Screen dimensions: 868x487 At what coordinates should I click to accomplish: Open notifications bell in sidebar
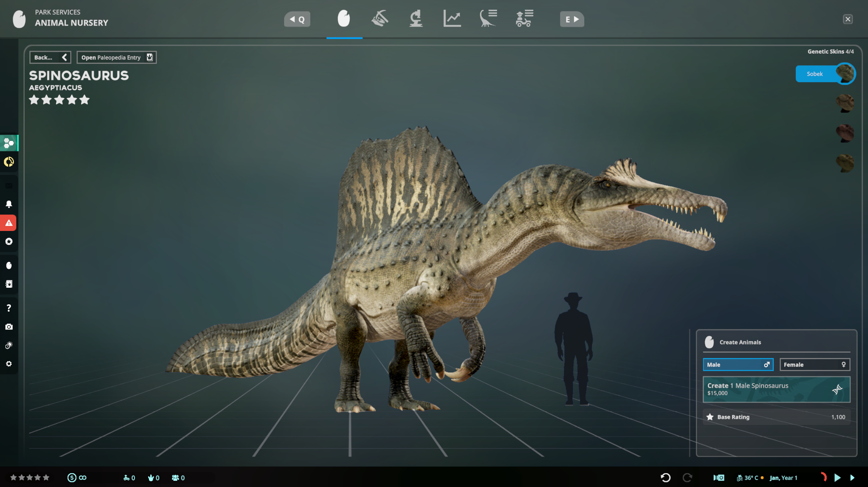[x=9, y=204]
